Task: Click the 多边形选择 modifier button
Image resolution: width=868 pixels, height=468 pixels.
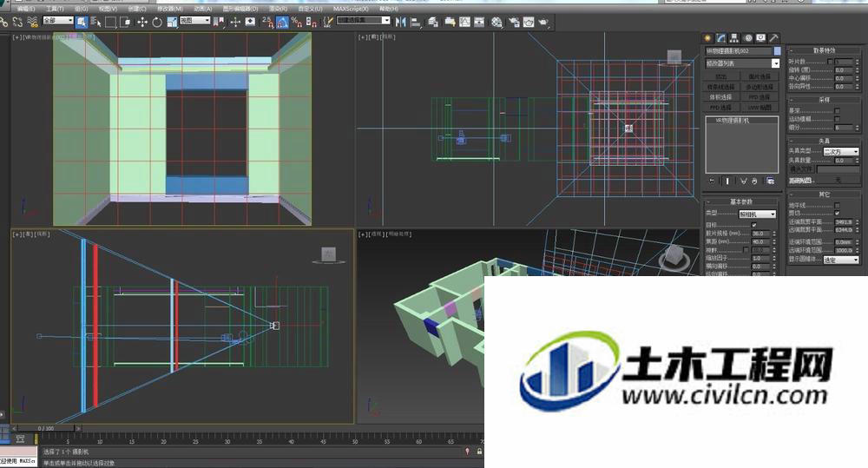Action: click(x=759, y=87)
